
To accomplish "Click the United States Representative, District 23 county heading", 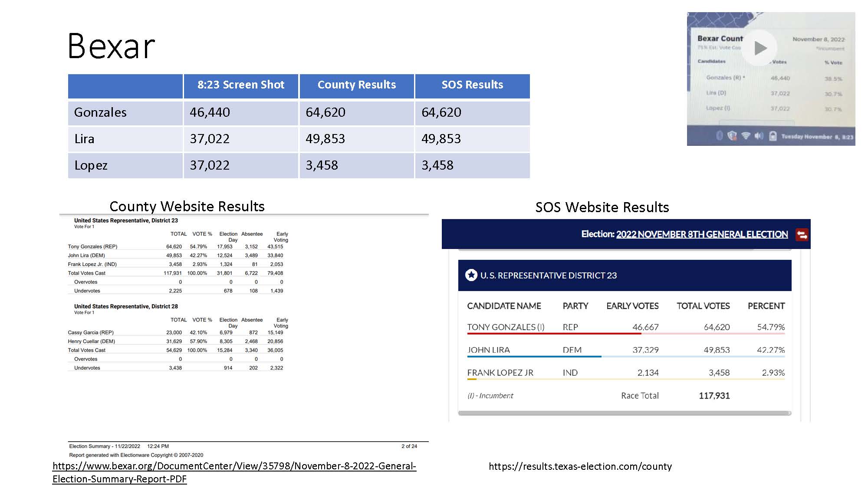I will coord(126,220).
